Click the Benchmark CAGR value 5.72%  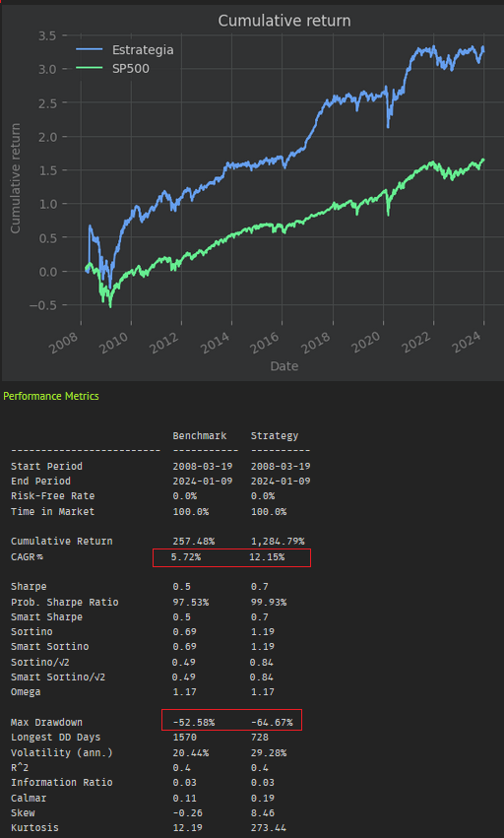[186, 557]
